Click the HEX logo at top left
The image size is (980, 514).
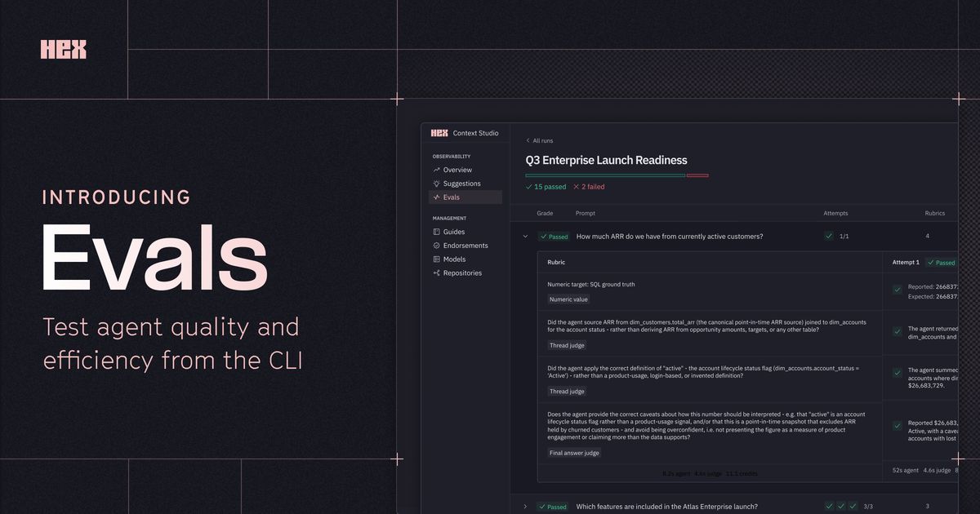point(63,50)
